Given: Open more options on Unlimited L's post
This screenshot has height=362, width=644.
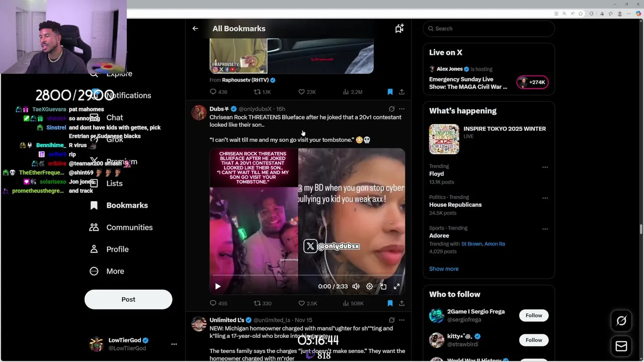Looking at the screenshot, I should [x=401, y=320].
